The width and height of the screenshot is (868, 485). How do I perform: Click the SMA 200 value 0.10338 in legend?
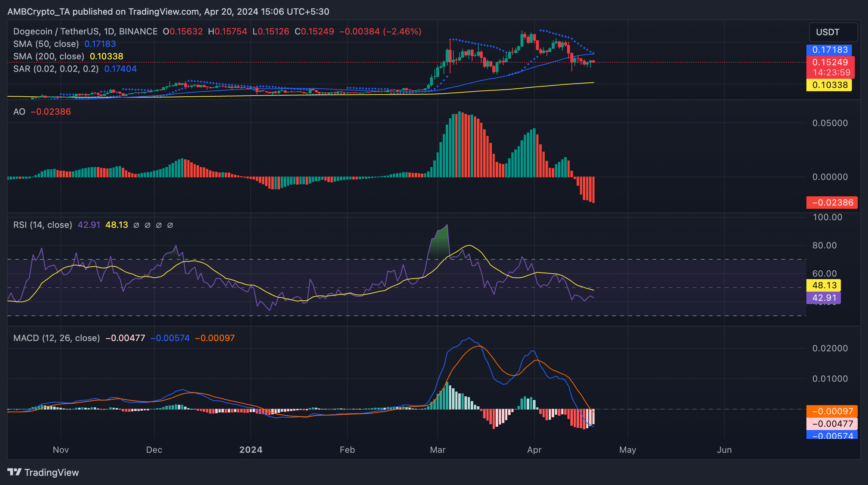click(x=107, y=56)
